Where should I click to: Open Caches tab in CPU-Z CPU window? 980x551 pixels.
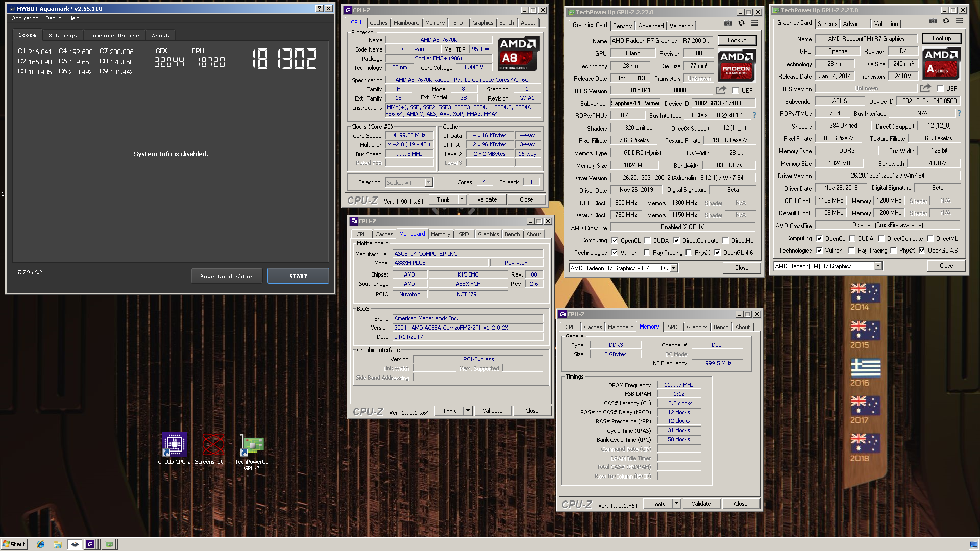[x=378, y=23]
